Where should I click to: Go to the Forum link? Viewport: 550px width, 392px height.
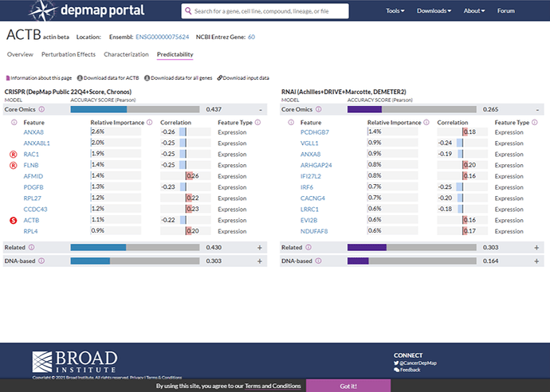click(x=506, y=11)
